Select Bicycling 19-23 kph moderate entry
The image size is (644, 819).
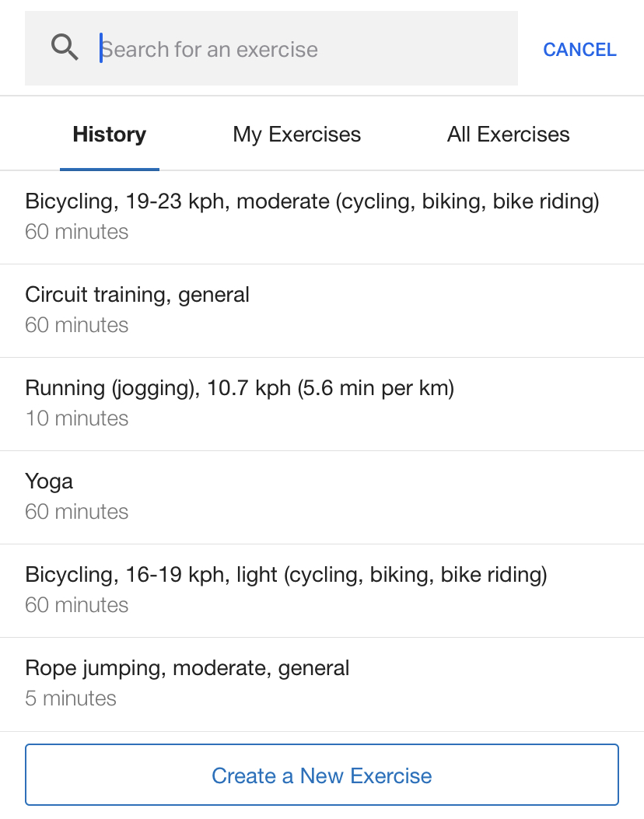(x=312, y=202)
